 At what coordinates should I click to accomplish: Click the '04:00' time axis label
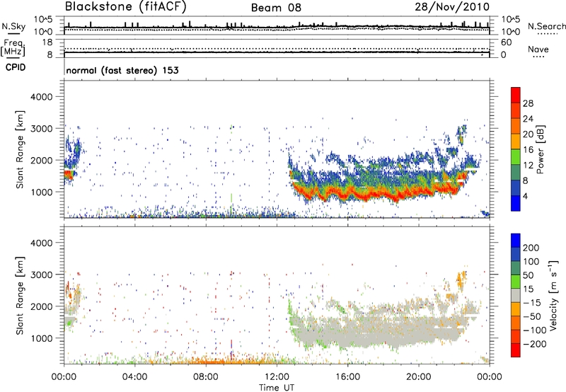tap(135, 377)
